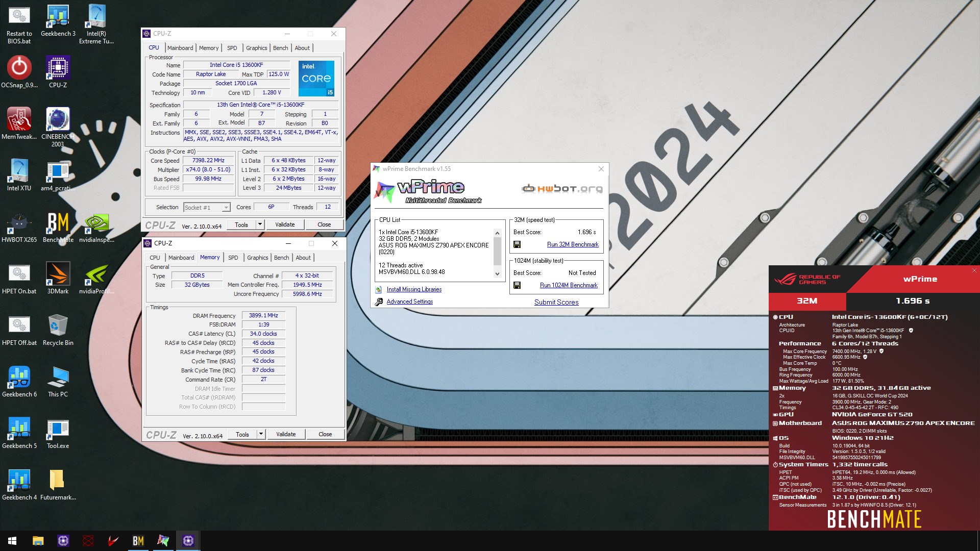Switch to Graphics tab in lower CPU-Z window
Image resolution: width=980 pixels, height=551 pixels.
[258, 258]
